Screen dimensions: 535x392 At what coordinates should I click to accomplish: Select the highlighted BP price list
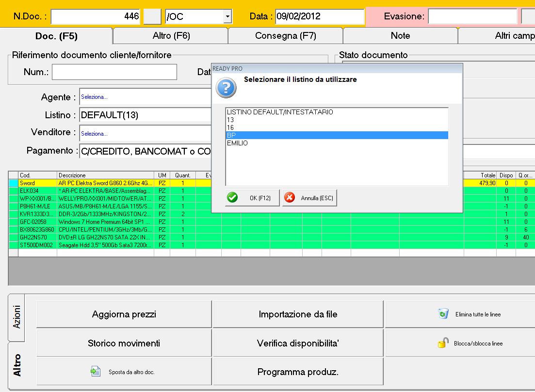coord(337,135)
